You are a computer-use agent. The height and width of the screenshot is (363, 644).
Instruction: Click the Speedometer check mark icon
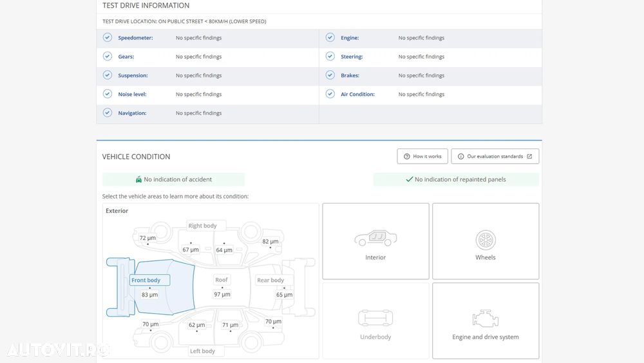point(108,38)
